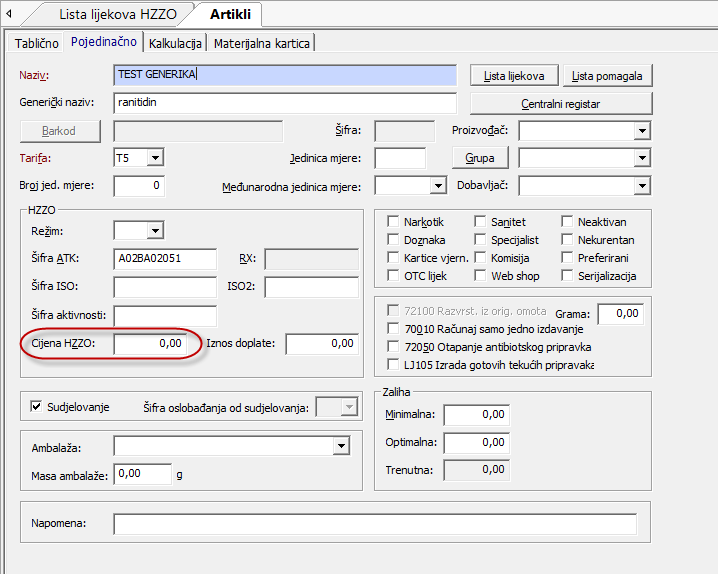Screen dimensions: 718x574
Task: Check the Neaktivan option
Action: (x=567, y=222)
